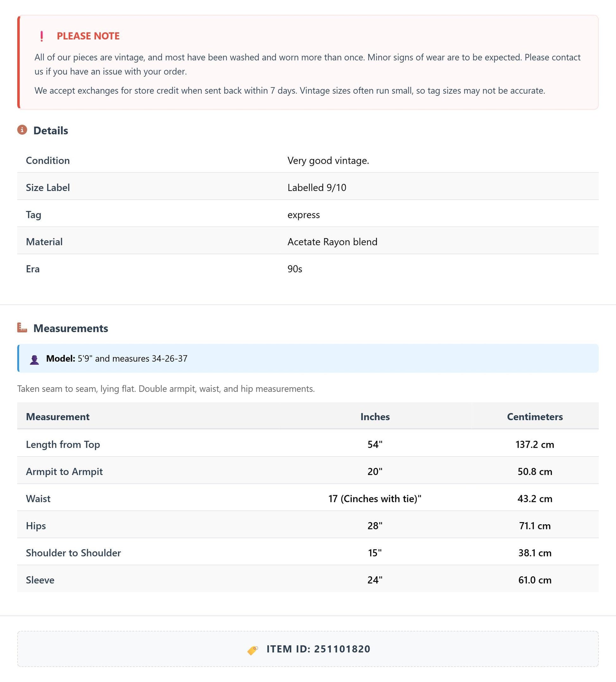Screen dimensions: 616x682
Task: Click the Details section heading
Action: point(51,130)
